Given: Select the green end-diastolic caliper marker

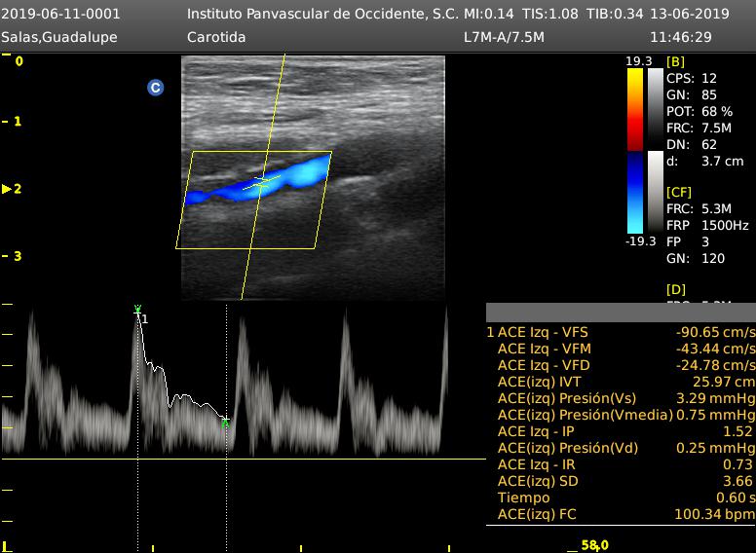Looking at the screenshot, I should tap(225, 423).
